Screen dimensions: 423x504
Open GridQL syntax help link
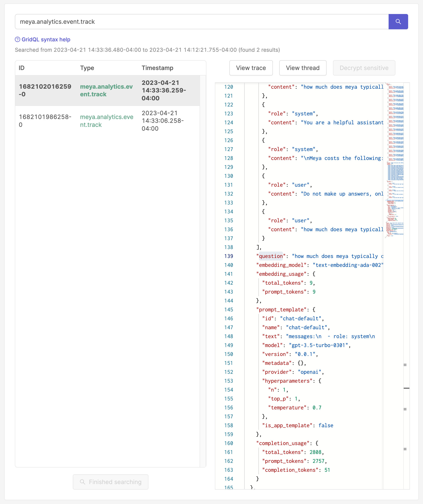point(46,39)
